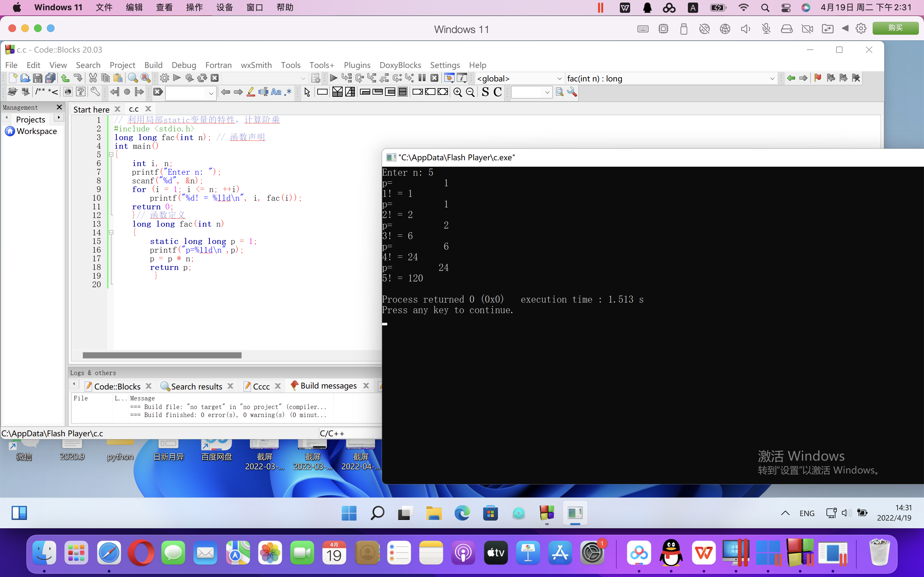Viewport: 924px width, 577px height.
Task: Click the green Run triangle icon
Action: [x=177, y=78]
